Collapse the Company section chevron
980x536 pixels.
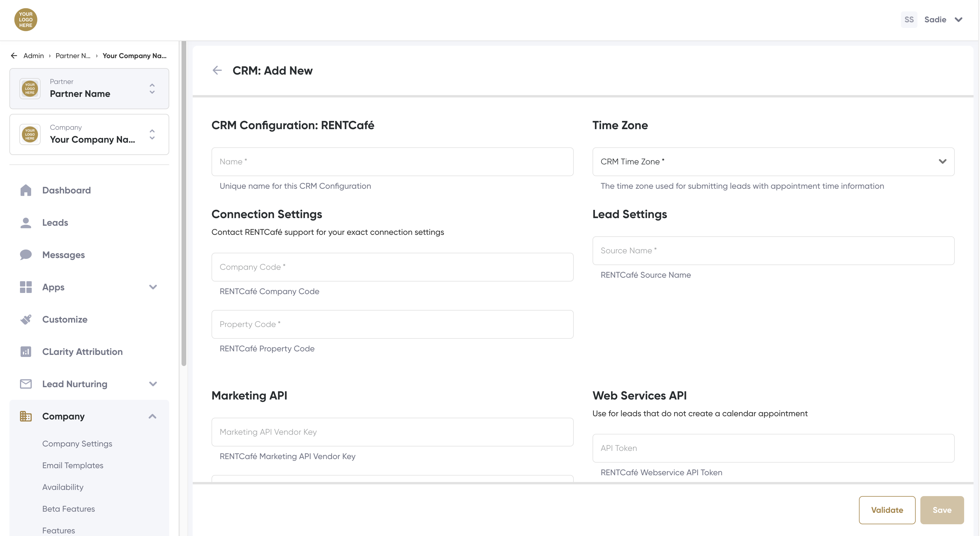[x=152, y=416]
